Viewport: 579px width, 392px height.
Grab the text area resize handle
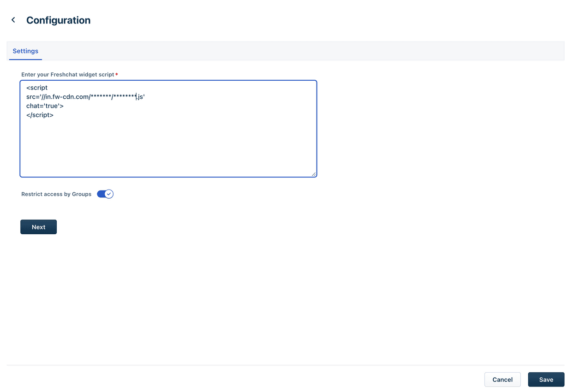point(314,174)
